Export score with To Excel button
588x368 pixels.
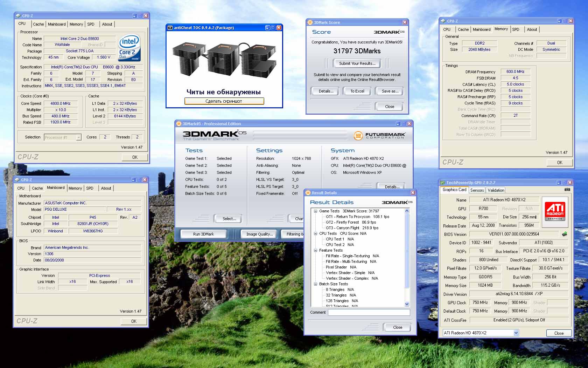357,91
